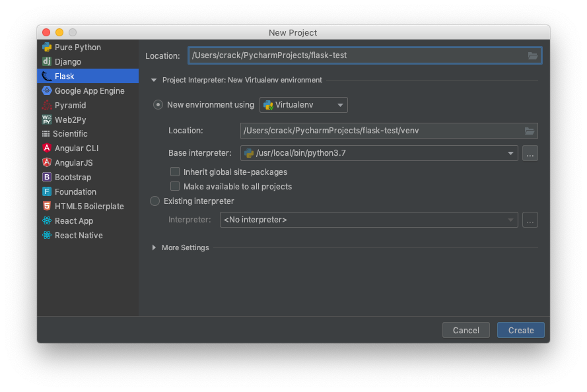Click the Web2Py icon
Screen dimensions: 587x392
(47, 119)
